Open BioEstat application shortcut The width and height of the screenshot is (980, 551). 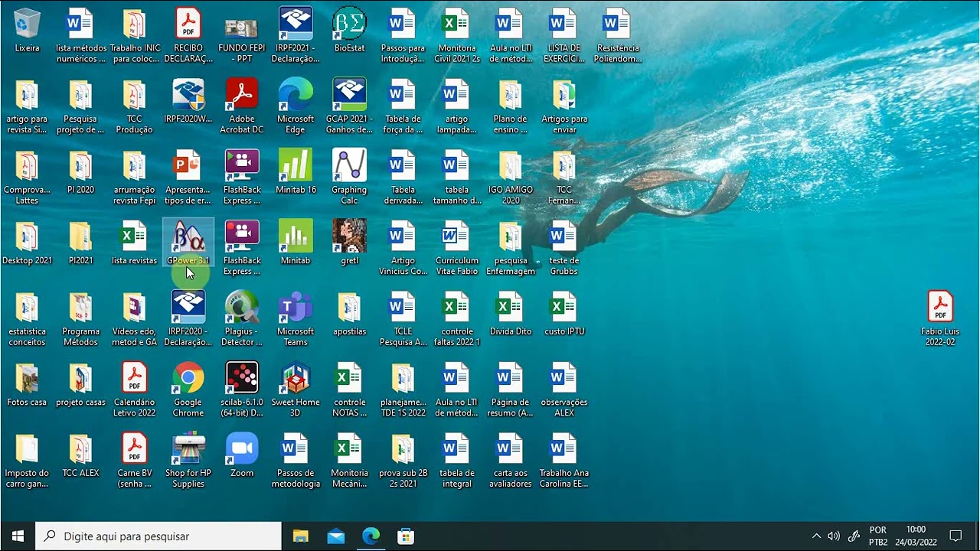tap(349, 31)
